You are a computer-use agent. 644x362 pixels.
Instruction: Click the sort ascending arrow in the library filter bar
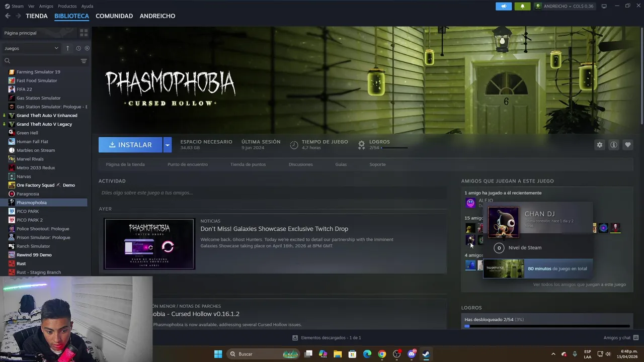pyautogui.click(x=67, y=48)
